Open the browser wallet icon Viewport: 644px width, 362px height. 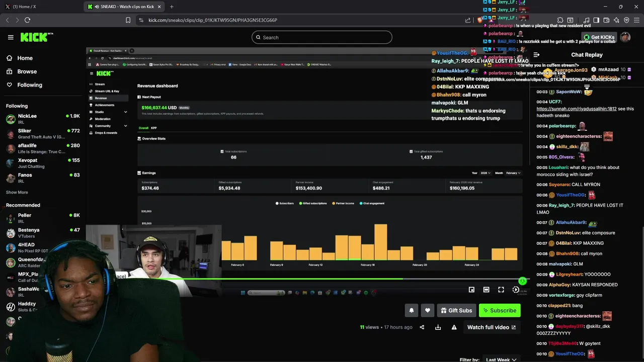tap(606, 20)
